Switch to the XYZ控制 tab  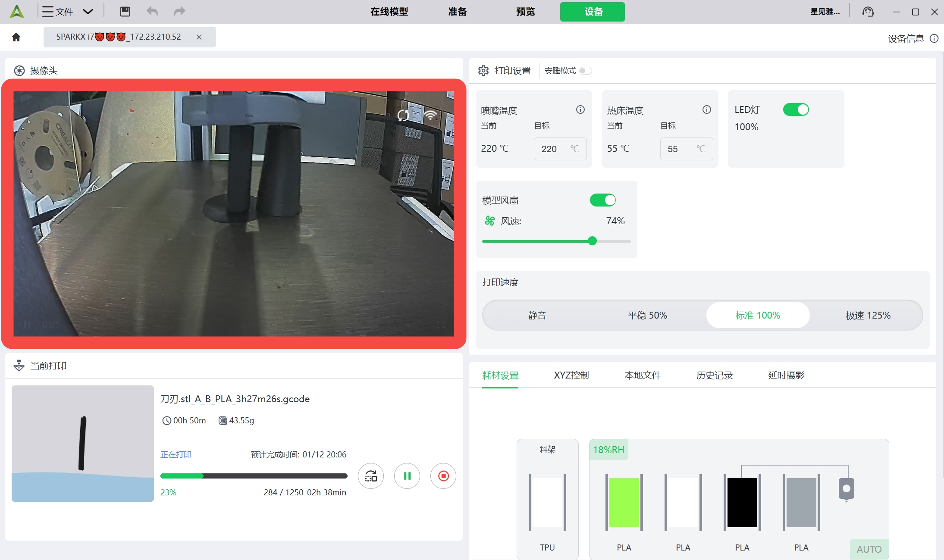point(571,375)
